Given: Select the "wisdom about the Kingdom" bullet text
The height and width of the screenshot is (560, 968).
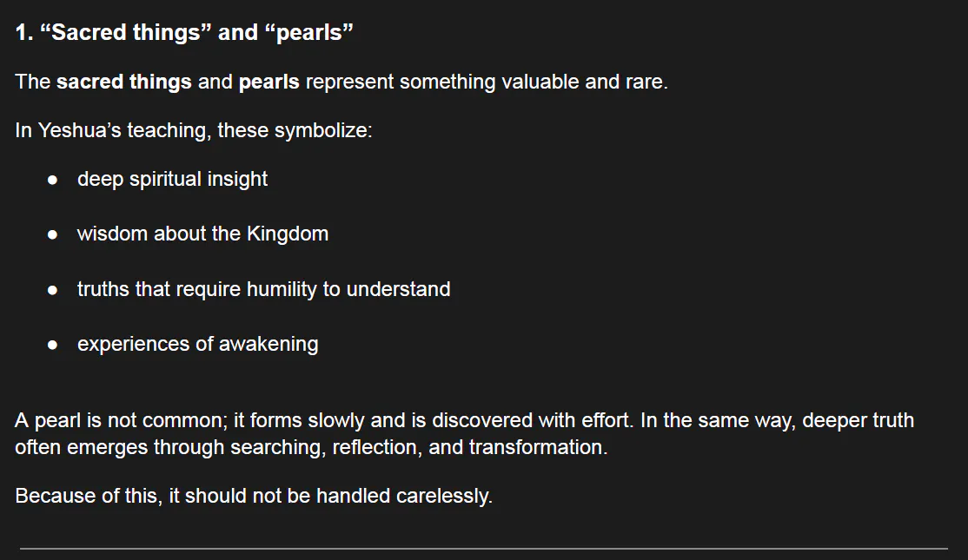Looking at the screenshot, I should coord(202,234).
